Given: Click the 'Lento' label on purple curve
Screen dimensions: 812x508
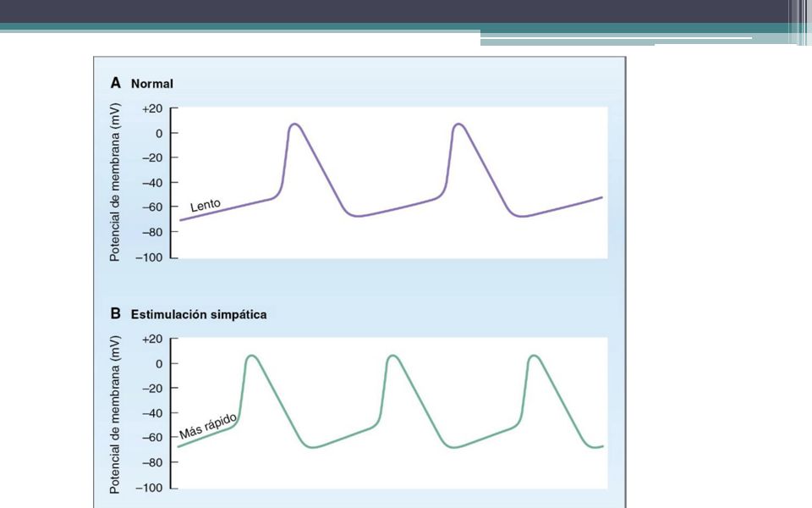Looking at the screenshot, I should coord(205,205).
